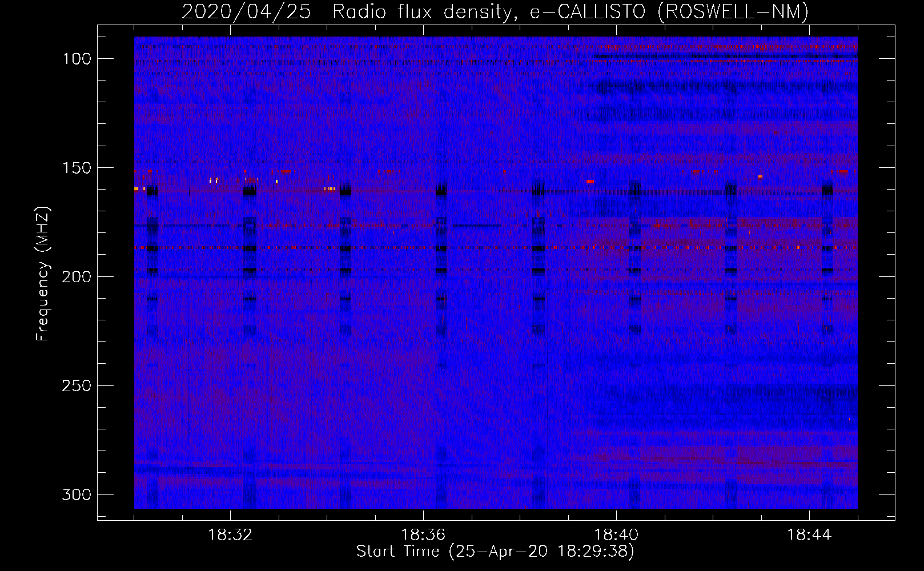Screen dimensions: 924x571
Task: Click the time tick label 18:32
Action: click(230, 535)
